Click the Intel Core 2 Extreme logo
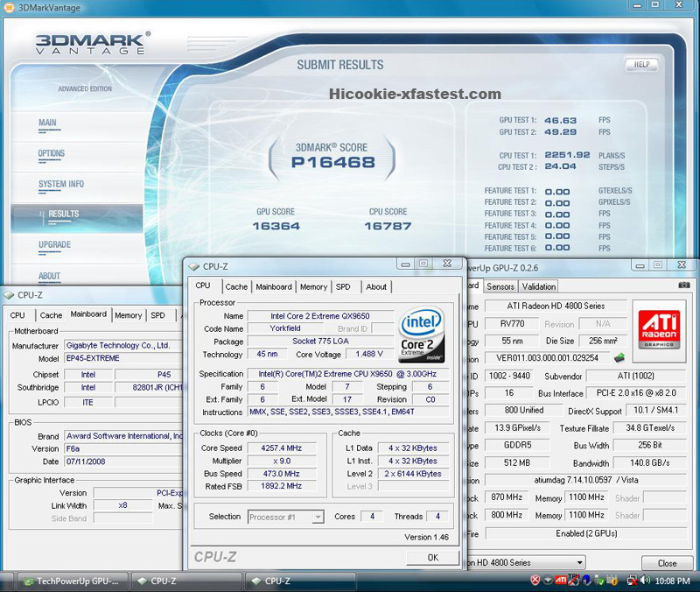Image resolution: width=700 pixels, height=592 pixels. 422,334
